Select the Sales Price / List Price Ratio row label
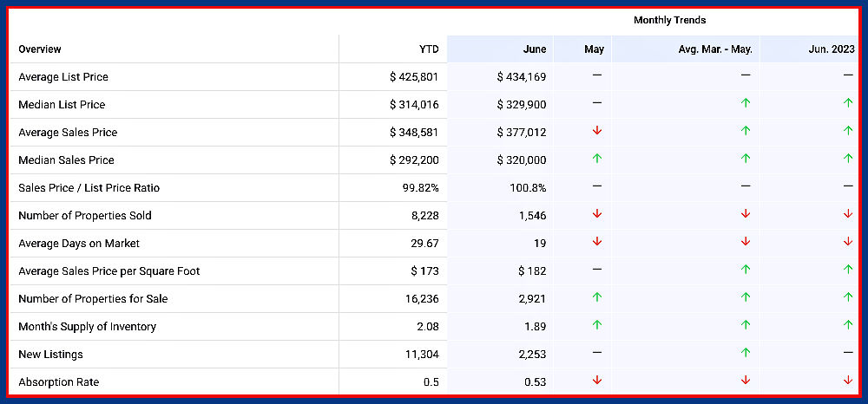 (x=89, y=188)
